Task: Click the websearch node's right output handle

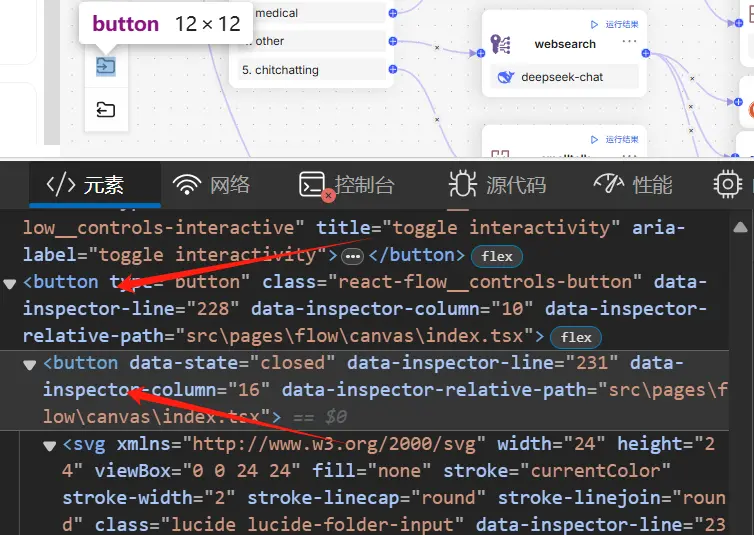Action: (x=646, y=53)
